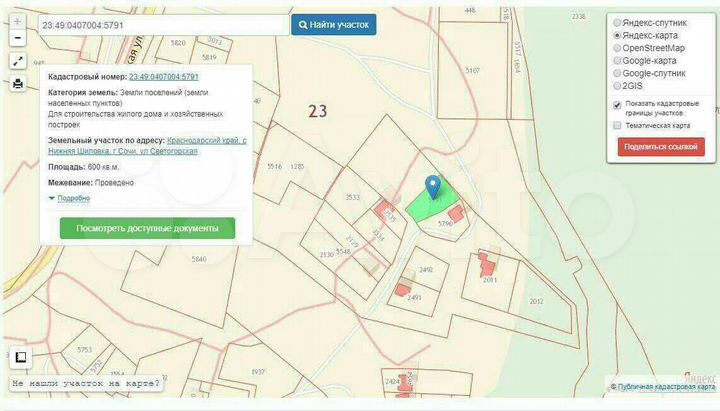Enable Тематическая карта checkbox

[x=616, y=126]
